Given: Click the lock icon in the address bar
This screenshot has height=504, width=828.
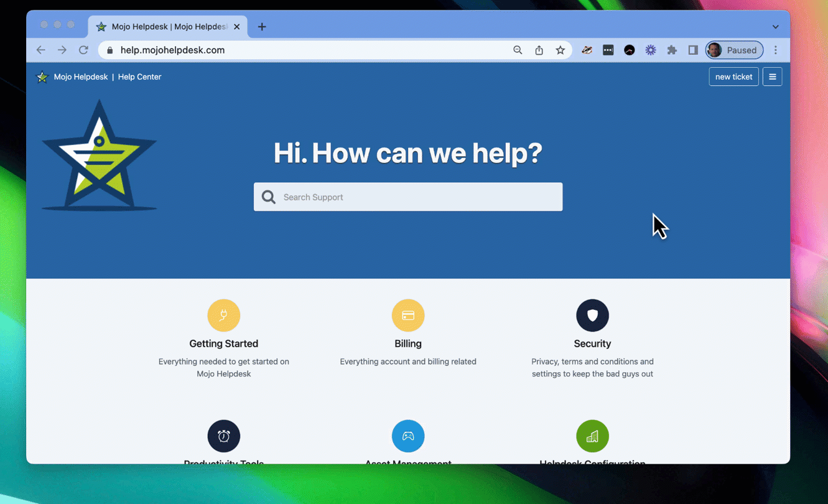Looking at the screenshot, I should click(110, 50).
